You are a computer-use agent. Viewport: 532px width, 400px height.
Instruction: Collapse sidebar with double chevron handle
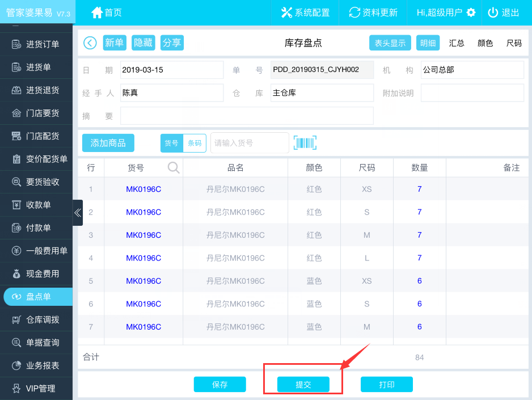coord(78,213)
